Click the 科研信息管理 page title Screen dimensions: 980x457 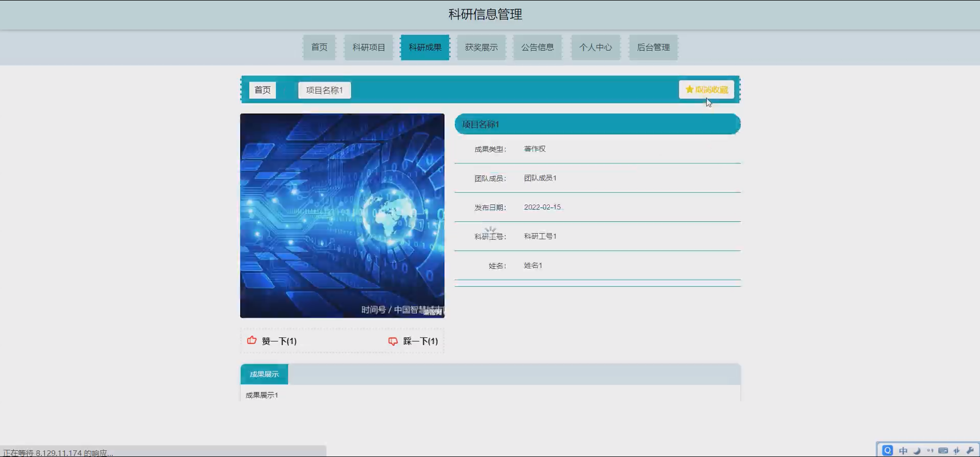(485, 14)
